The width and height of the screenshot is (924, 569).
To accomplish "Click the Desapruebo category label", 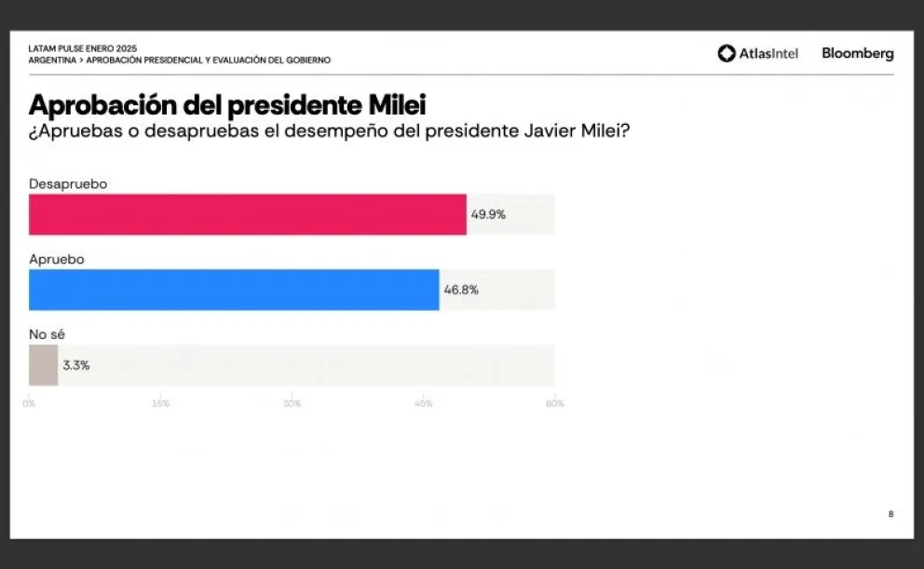I will click(x=68, y=183).
